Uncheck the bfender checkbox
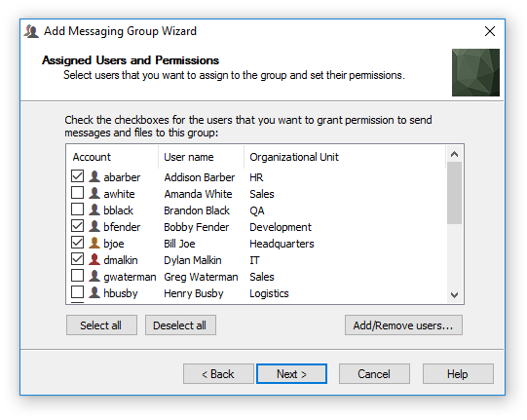 click(77, 226)
